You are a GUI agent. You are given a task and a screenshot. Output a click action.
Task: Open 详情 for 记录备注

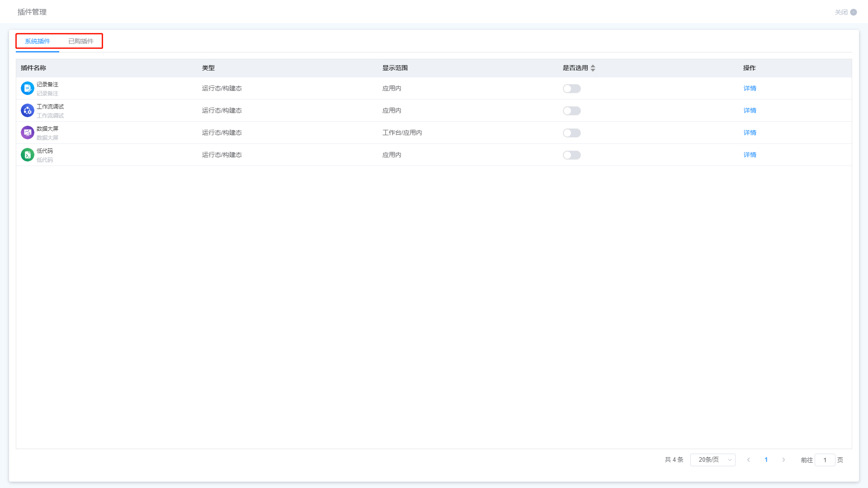750,88
